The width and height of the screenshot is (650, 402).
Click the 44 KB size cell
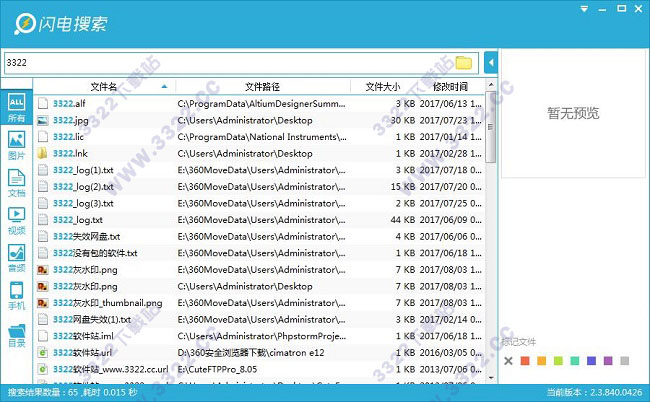pyautogui.click(x=403, y=220)
